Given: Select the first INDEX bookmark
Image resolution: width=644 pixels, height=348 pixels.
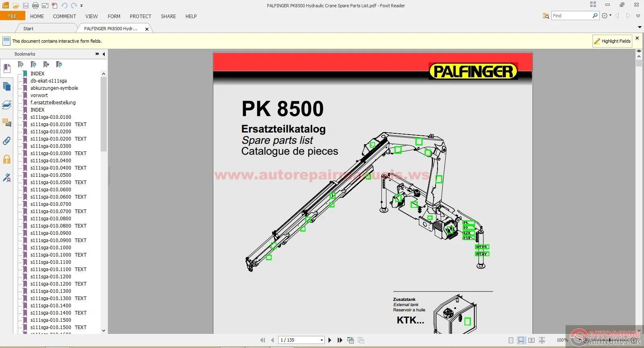Looking at the screenshot, I should tap(37, 74).
